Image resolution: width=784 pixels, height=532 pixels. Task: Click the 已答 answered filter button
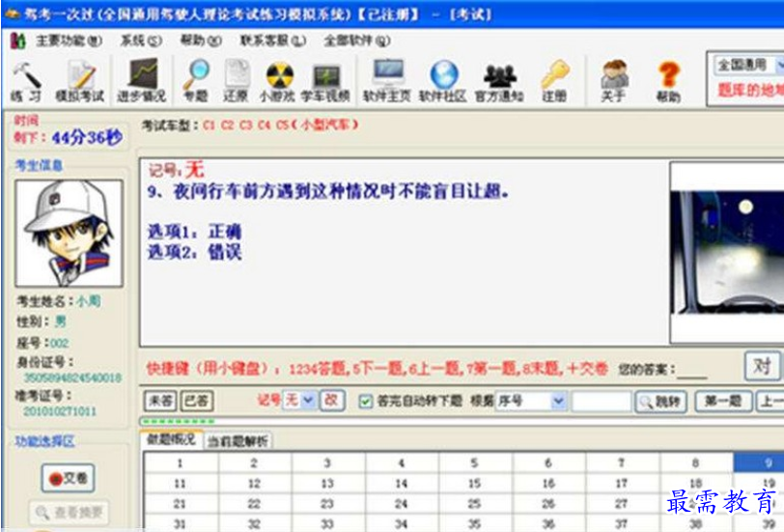click(197, 401)
